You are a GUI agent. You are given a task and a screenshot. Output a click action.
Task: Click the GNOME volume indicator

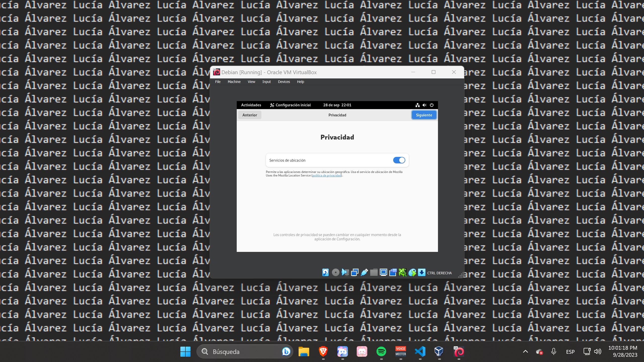pos(425,105)
